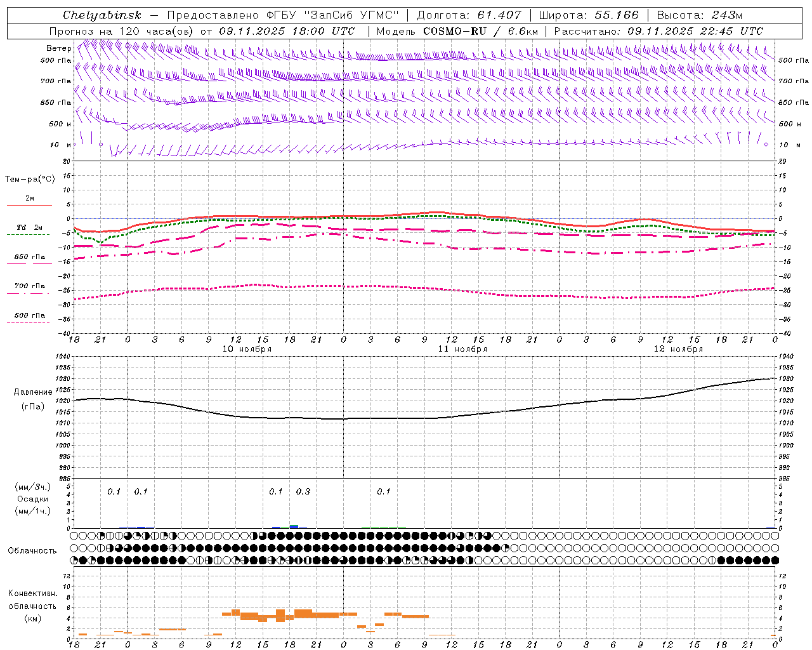The width and height of the screenshot is (812, 650).
Task: Select the 'Предоставлено ФГБУ ЗапСиб УГМС' header text
Action: [x=283, y=15]
